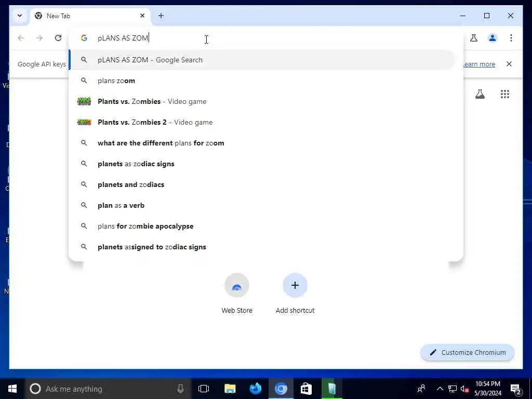Viewport: 532px width, 399px height.
Task: Dismiss the Google API keys infobar
Action: pyautogui.click(x=509, y=64)
